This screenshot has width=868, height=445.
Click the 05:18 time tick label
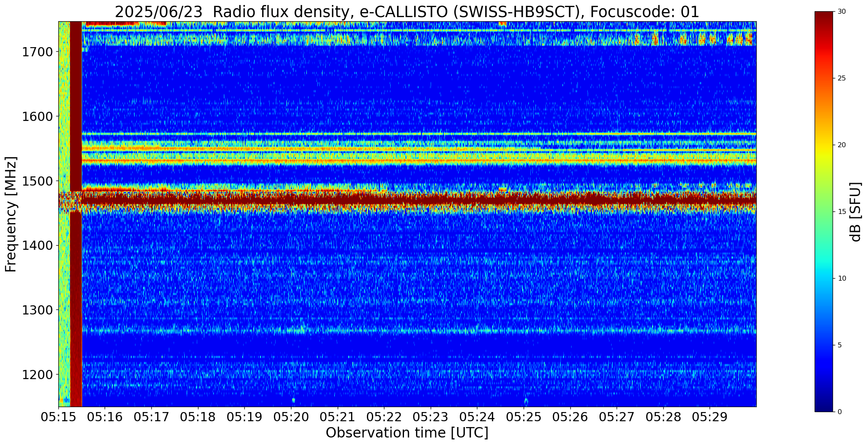point(198,417)
